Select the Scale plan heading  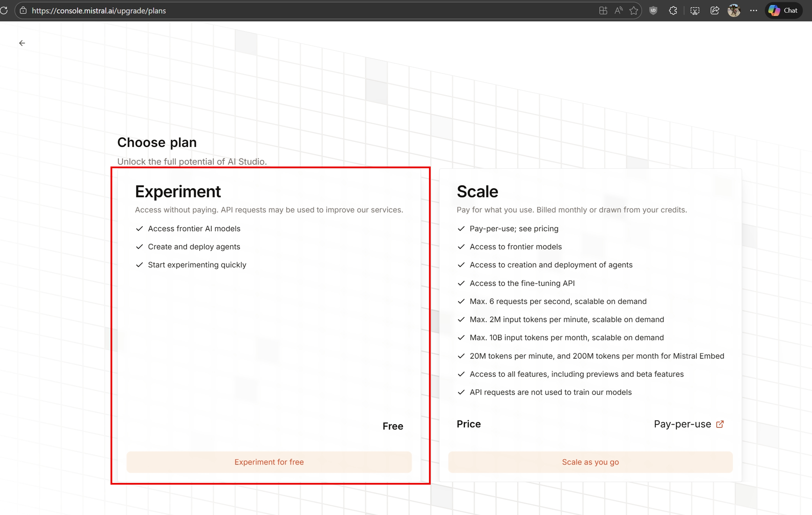477,192
